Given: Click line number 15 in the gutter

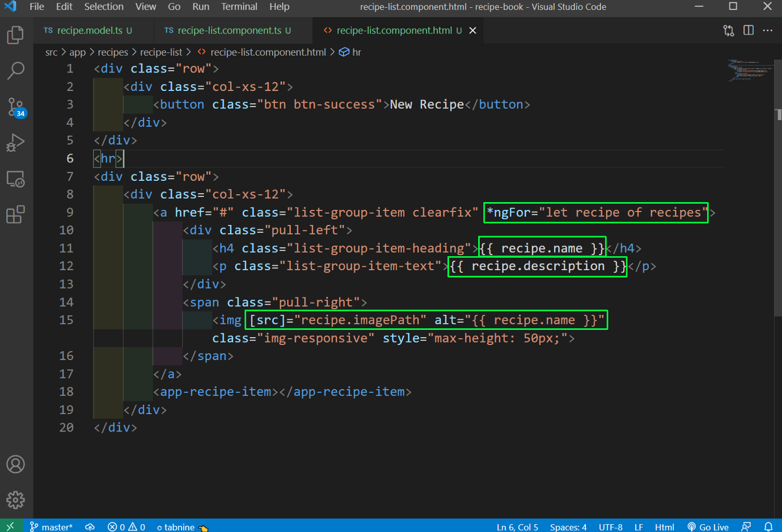Looking at the screenshot, I should coord(66,320).
